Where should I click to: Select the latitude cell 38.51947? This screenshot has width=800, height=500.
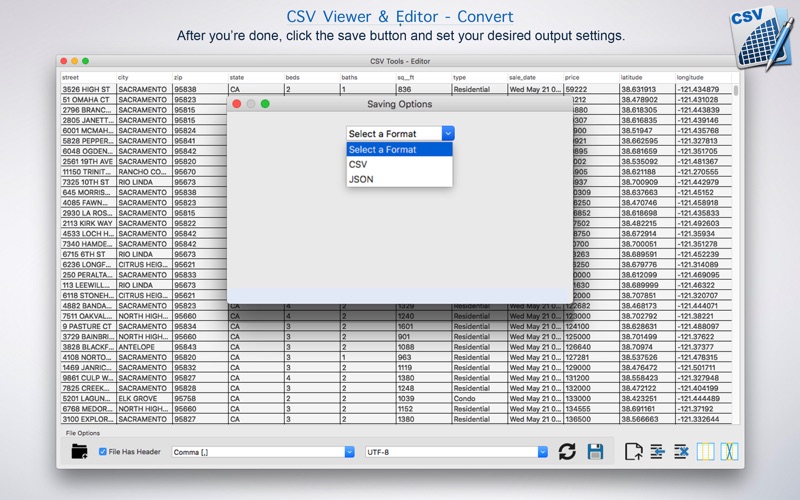(x=647, y=131)
